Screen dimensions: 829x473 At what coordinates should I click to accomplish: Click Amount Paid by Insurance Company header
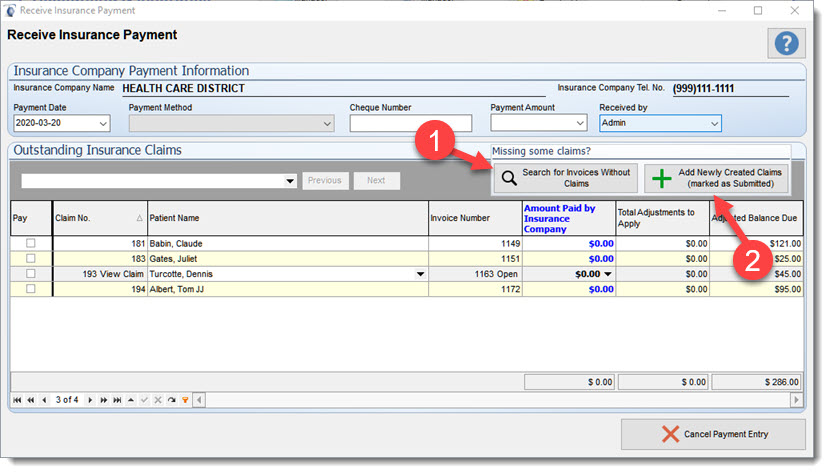point(569,218)
